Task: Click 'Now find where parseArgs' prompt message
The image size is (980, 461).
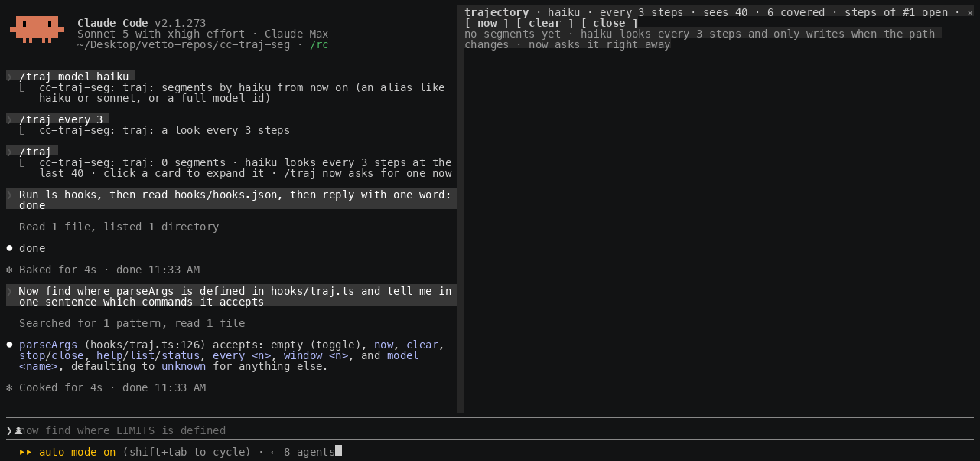Action: click(232, 296)
